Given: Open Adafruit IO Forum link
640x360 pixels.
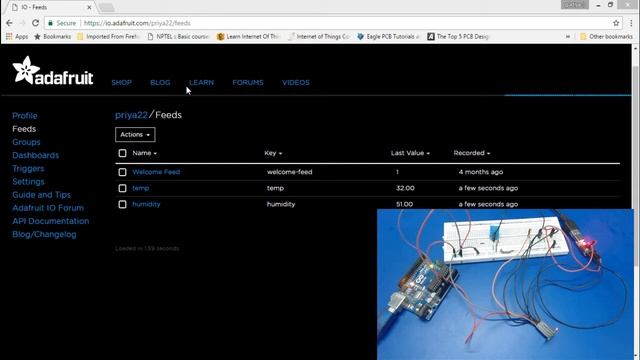Looking at the screenshot, I should pos(48,208).
